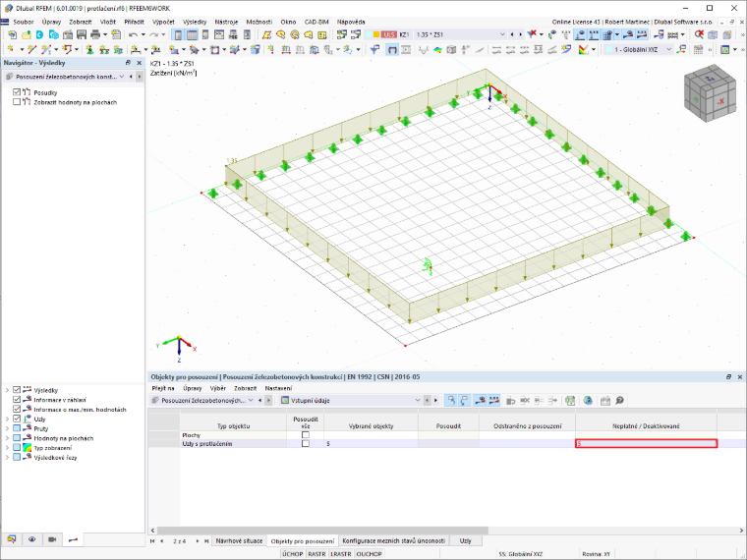This screenshot has height=560, width=747.
Task: Click the red-outlined Neplatné / Deaktivované cell
Action: (x=646, y=443)
